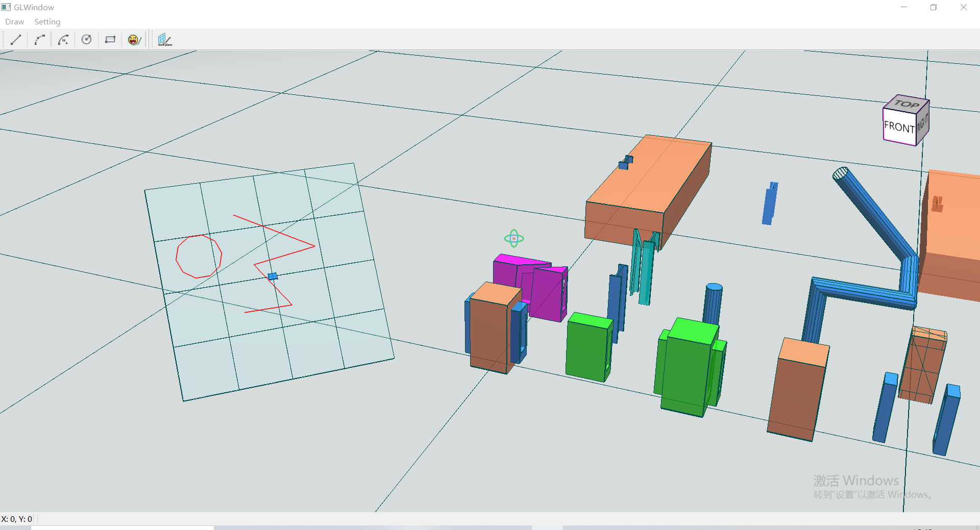Restore down the GLWindow

click(x=934, y=7)
